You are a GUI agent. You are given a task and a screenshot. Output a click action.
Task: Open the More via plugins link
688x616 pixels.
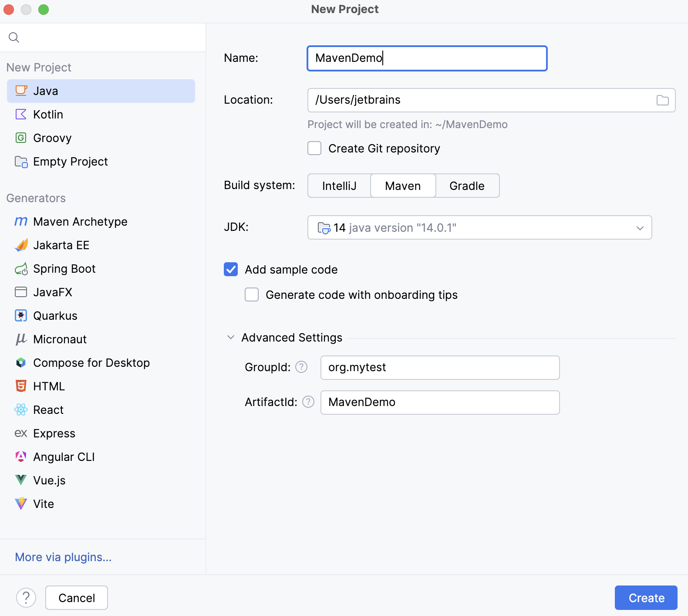pyautogui.click(x=63, y=557)
